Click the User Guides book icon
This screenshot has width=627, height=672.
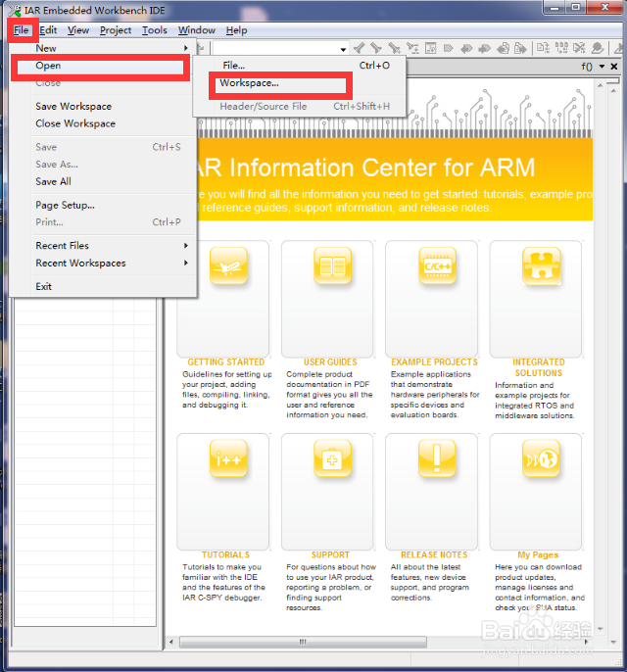[332, 266]
